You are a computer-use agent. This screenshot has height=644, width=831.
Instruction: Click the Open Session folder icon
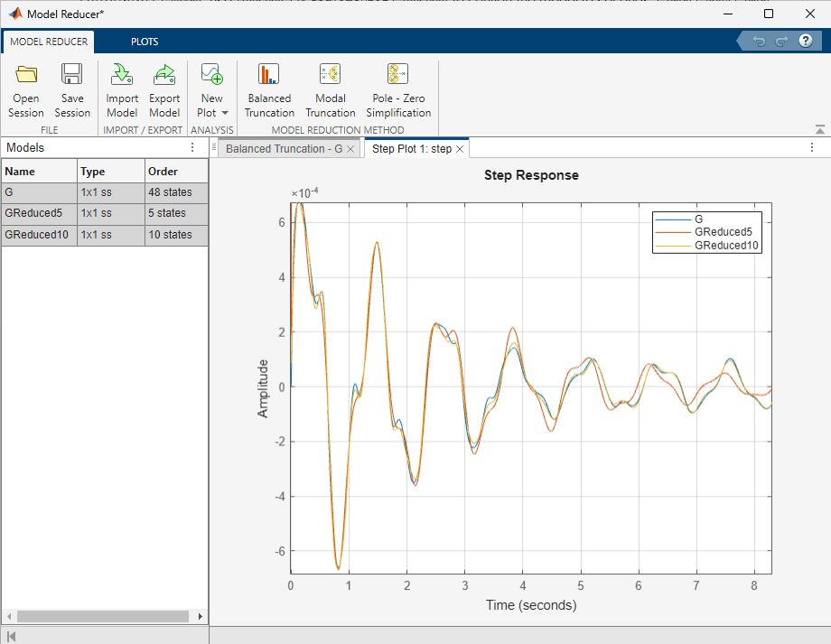click(x=26, y=76)
